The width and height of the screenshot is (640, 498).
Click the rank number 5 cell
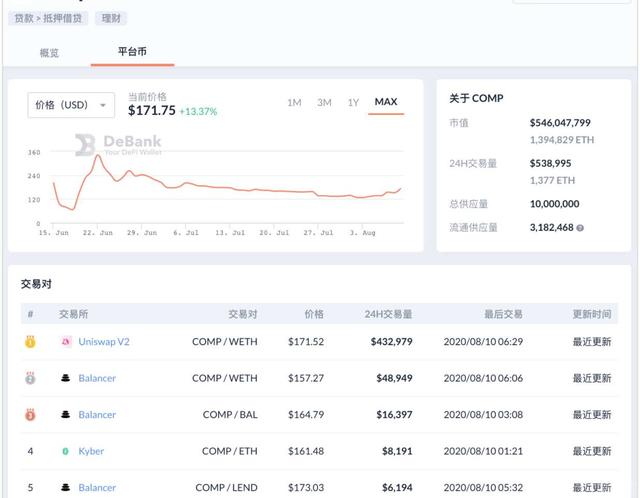pos(30,487)
